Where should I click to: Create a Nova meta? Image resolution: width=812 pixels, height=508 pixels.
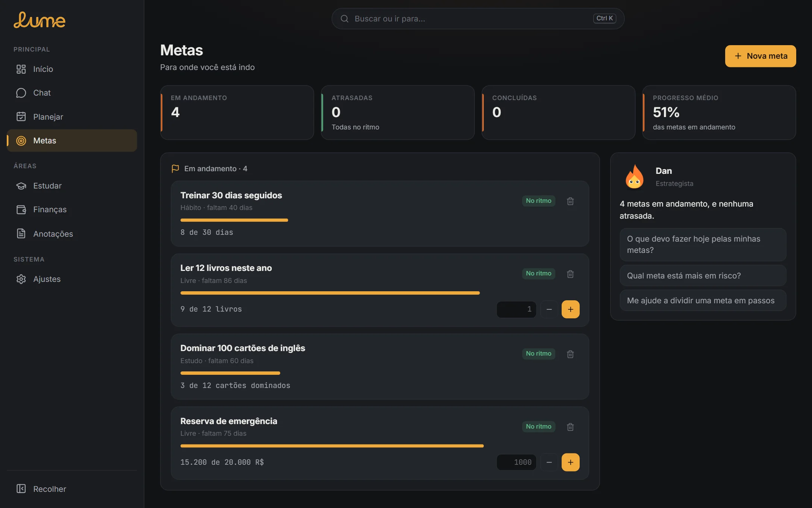[x=760, y=56]
